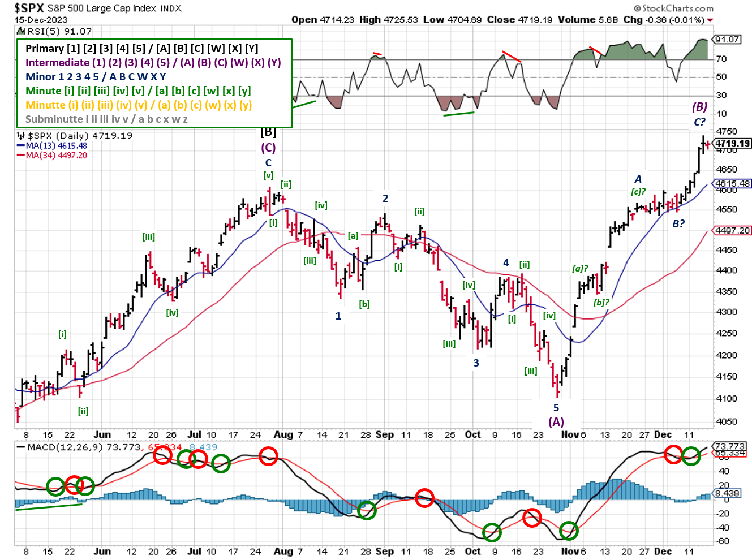
Task: Click the Volume 5.6B value
Action: tap(587, 20)
